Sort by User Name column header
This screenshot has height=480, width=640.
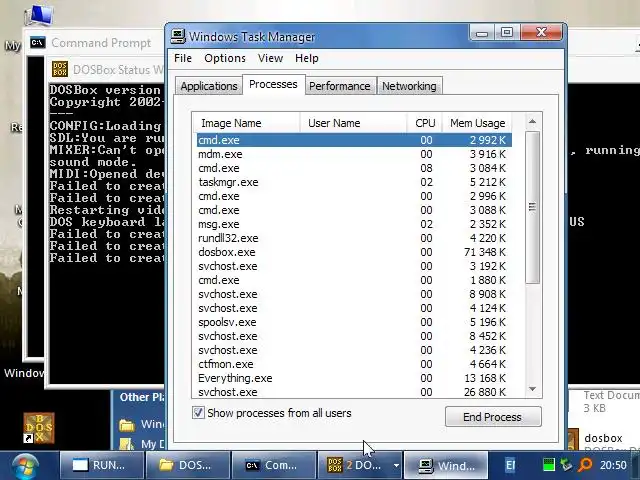(x=353, y=123)
